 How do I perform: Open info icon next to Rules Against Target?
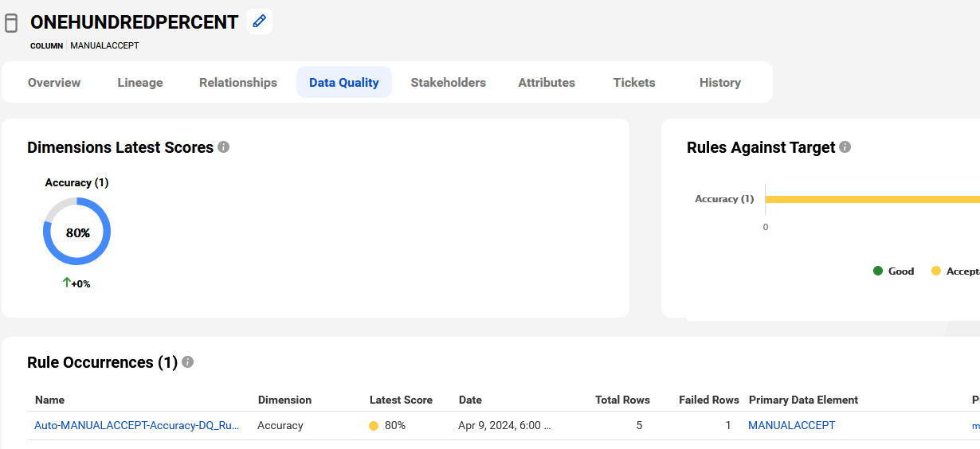click(x=845, y=147)
